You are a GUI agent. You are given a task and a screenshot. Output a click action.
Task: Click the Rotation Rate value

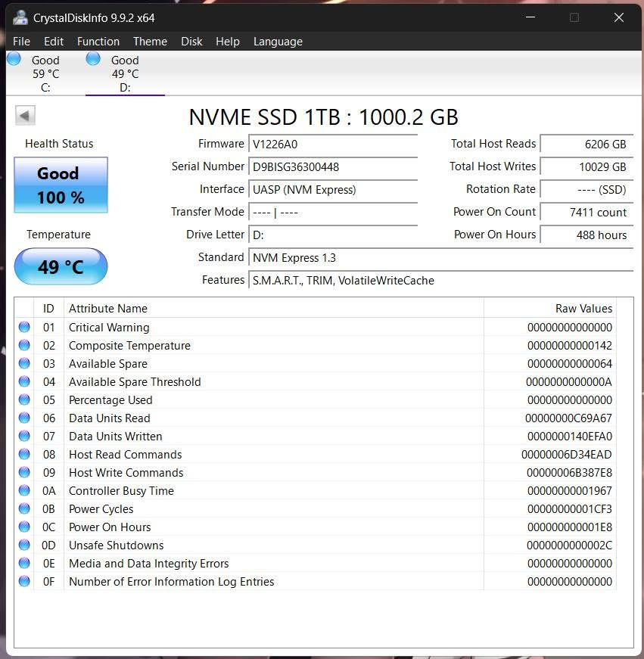click(x=586, y=190)
